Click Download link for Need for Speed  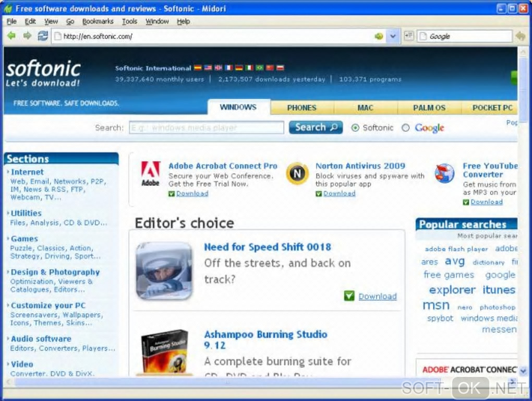point(378,296)
